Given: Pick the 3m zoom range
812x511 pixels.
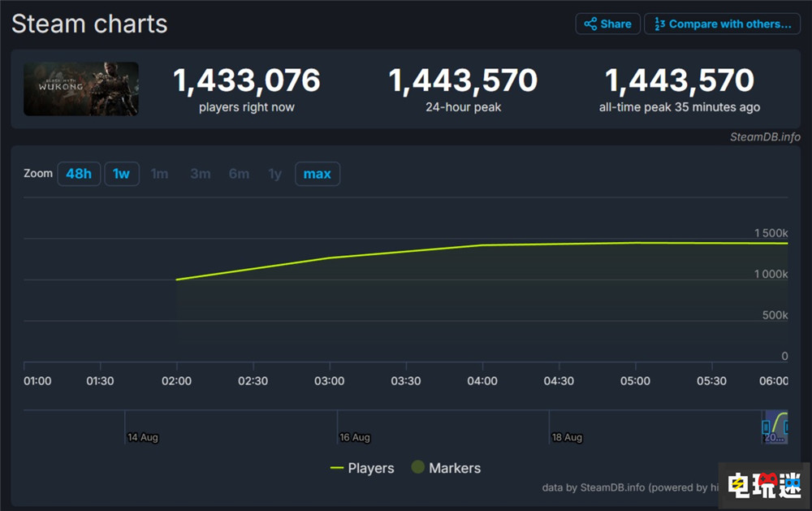Looking at the screenshot, I should click(x=200, y=174).
